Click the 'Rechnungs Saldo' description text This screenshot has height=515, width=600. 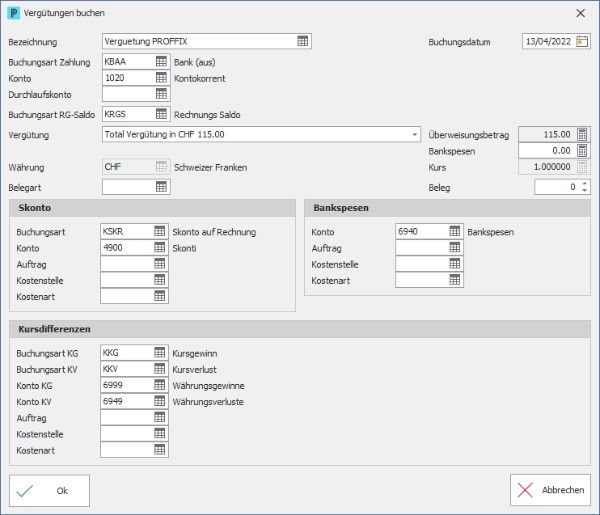pyautogui.click(x=207, y=115)
